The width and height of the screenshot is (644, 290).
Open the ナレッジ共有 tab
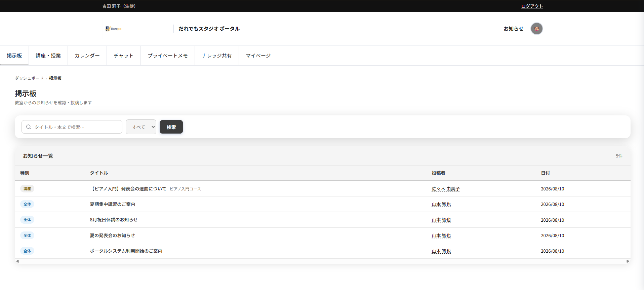point(217,56)
